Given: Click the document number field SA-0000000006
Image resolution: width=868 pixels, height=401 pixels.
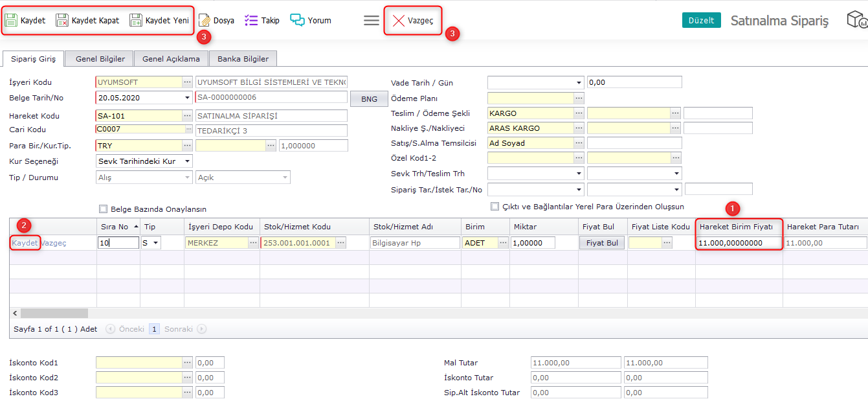Looking at the screenshot, I should [271, 97].
